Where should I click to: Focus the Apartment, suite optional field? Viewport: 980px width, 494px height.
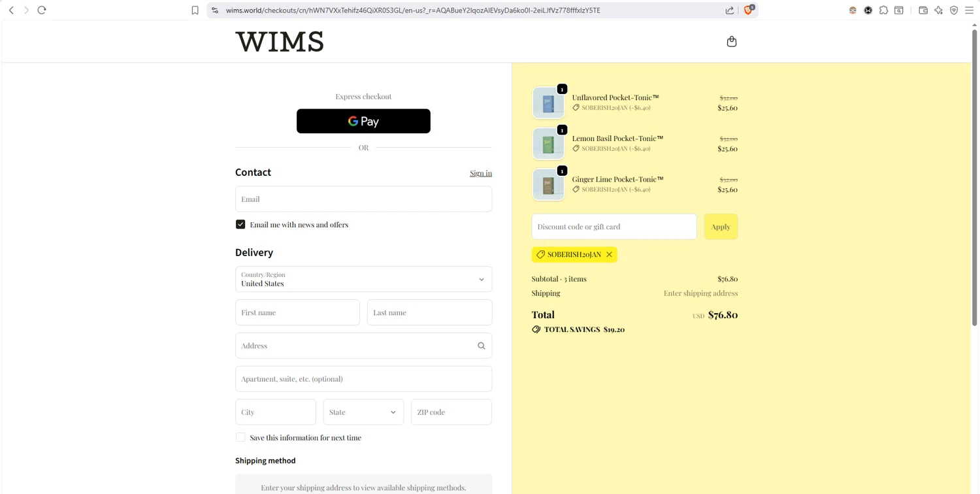(363, 379)
